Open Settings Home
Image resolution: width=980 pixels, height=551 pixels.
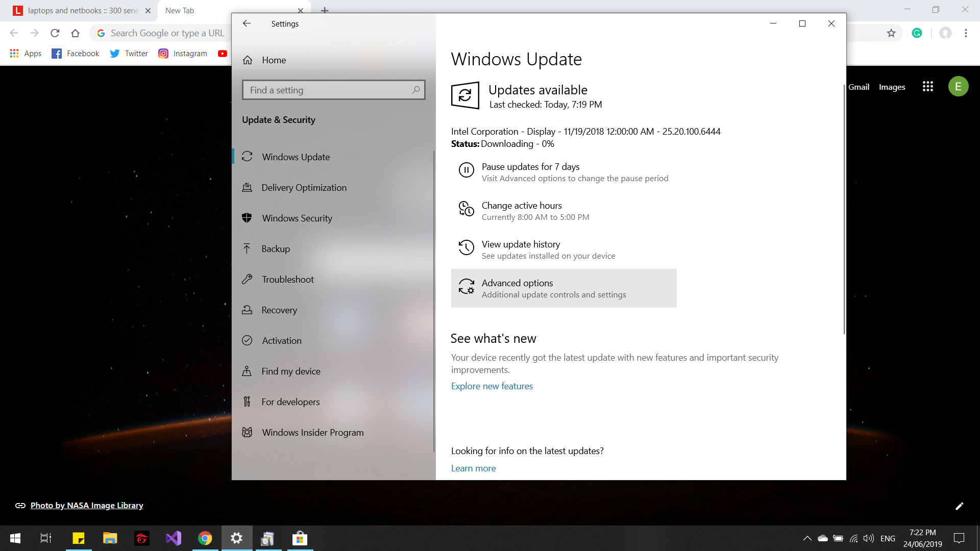point(274,60)
